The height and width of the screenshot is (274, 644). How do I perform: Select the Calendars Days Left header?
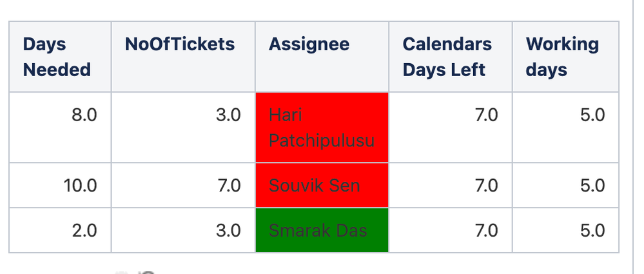pos(451,57)
